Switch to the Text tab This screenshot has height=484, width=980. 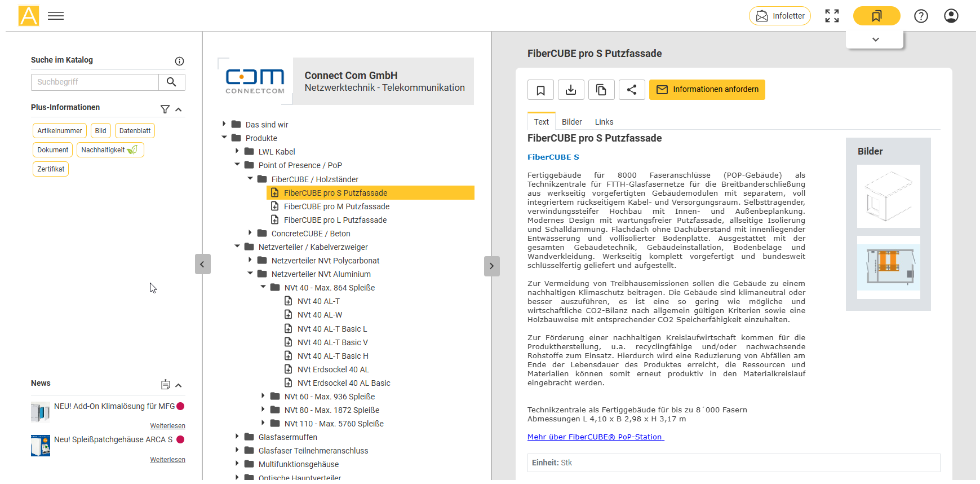pos(541,122)
